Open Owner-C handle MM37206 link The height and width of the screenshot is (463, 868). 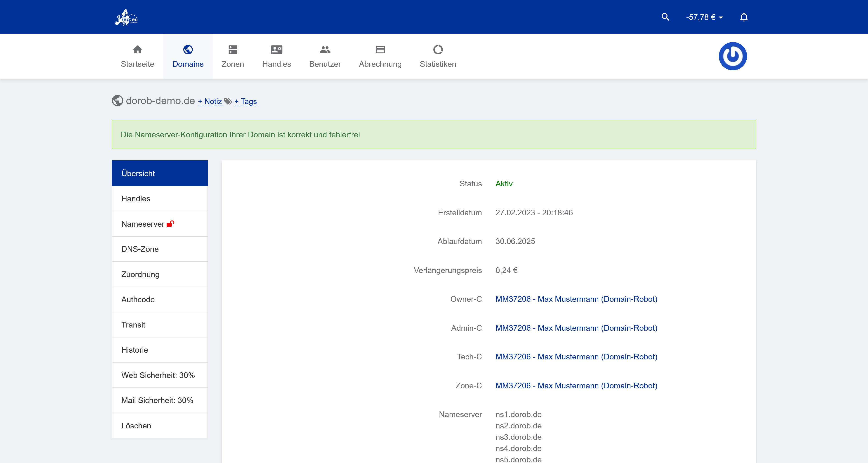(576, 299)
